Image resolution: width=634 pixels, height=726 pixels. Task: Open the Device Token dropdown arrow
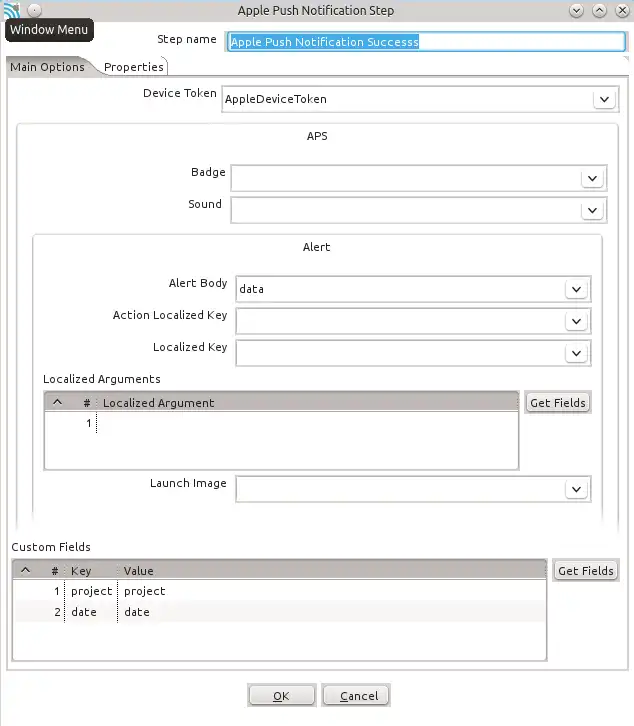point(604,99)
